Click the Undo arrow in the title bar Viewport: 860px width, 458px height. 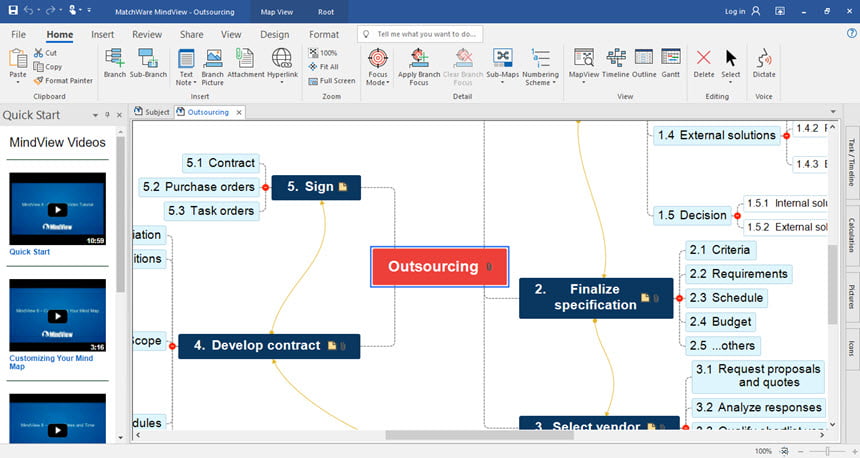(x=29, y=10)
